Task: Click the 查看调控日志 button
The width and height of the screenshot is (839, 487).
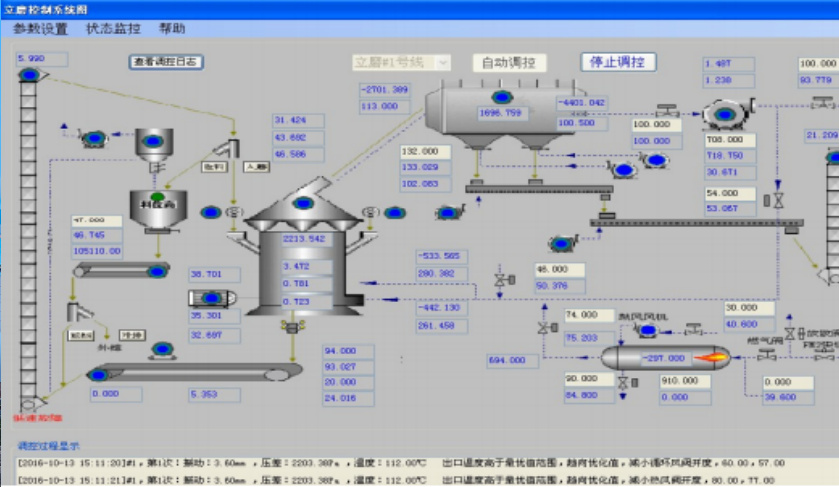Action: [167, 62]
